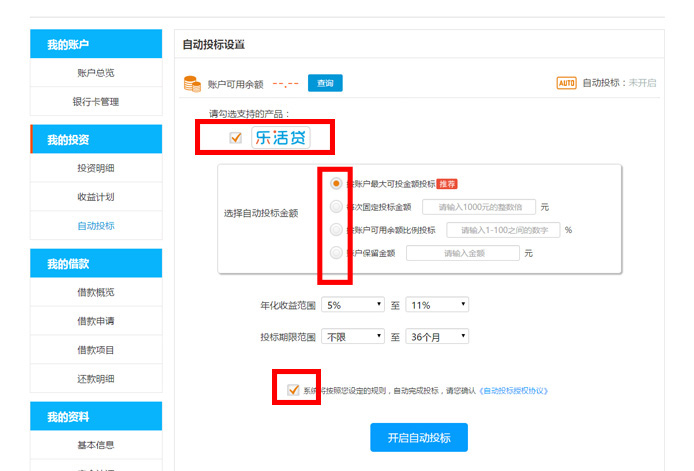The width and height of the screenshot is (694, 471).
Task: Open 账户总览 in the sidebar
Action: pos(96,73)
